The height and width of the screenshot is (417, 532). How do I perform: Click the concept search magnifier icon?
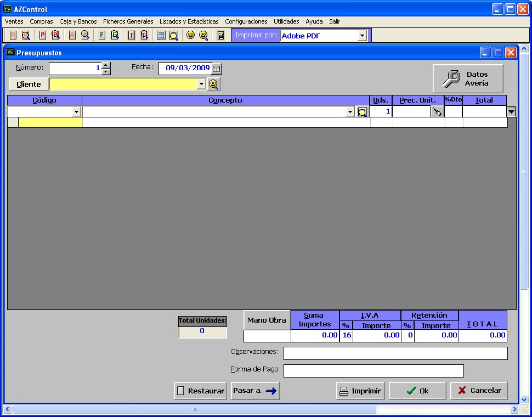[363, 112]
